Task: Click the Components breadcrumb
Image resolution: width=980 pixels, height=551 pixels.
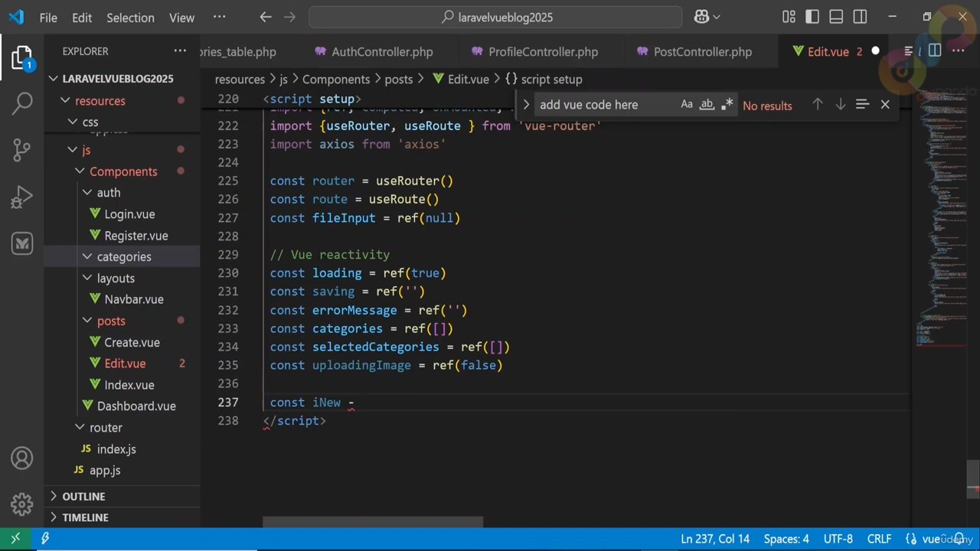Action: coord(336,80)
